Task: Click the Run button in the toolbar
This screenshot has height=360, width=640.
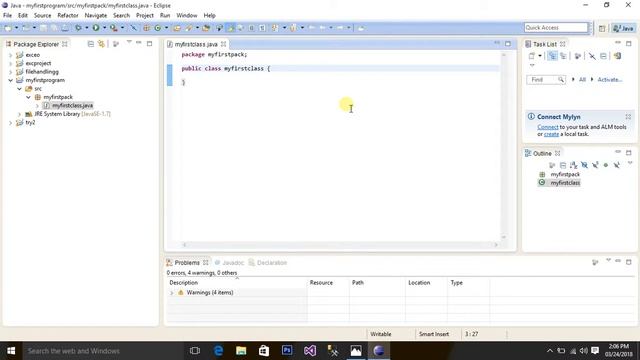Action: pyautogui.click(x=96, y=28)
